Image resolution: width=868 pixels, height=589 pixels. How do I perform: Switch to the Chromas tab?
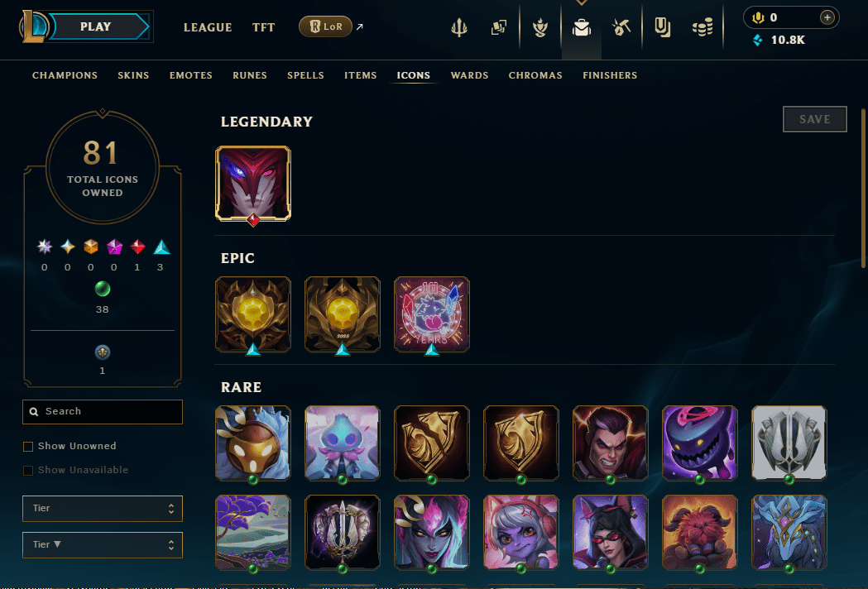coord(535,75)
